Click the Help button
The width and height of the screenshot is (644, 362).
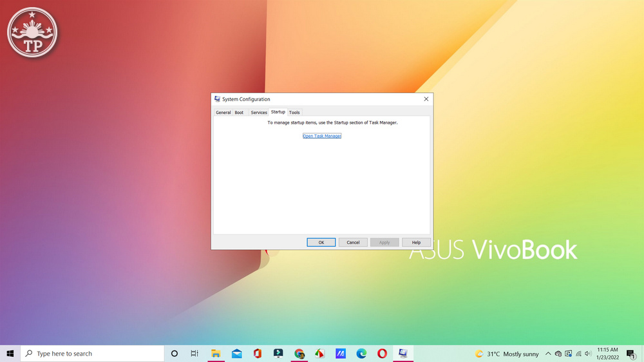pyautogui.click(x=416, y=242)
